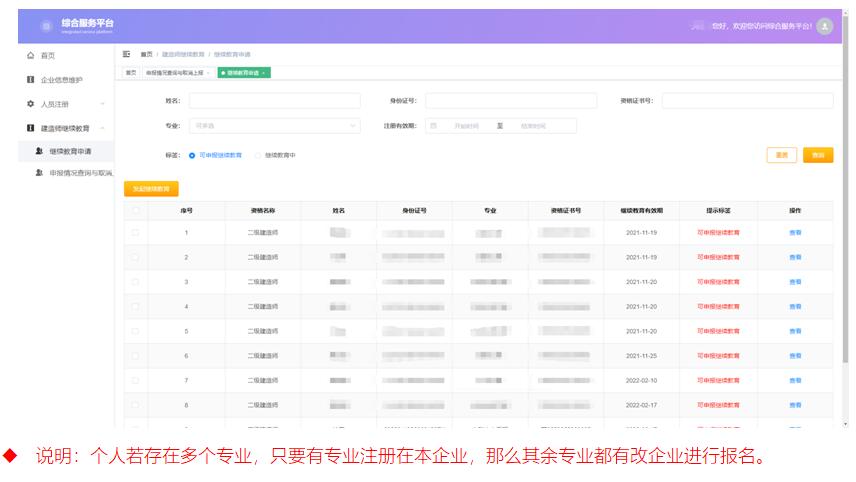
Task: Open the 专业 dropdown selector
Action: click(x=274, y=126)
